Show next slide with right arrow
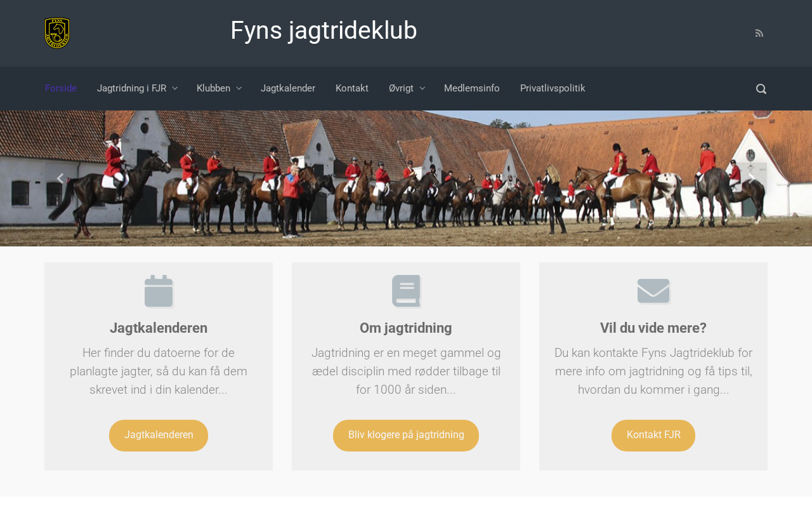 [x=752, y=178]
